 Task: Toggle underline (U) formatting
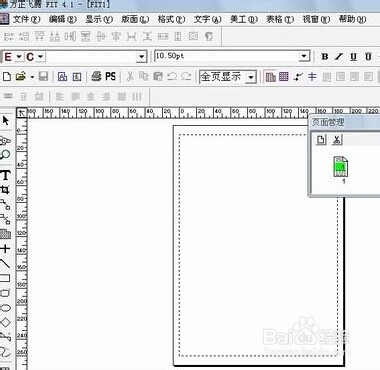353,57
